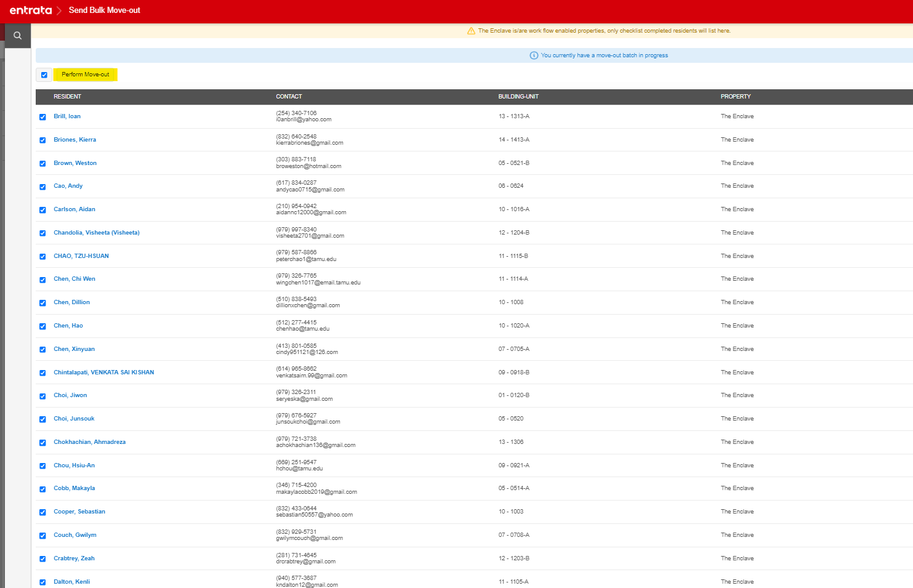Screen dimensions: 913x588
Task: Uncheck the checkbox for Briones, Kierra
Action: [42, 140]
